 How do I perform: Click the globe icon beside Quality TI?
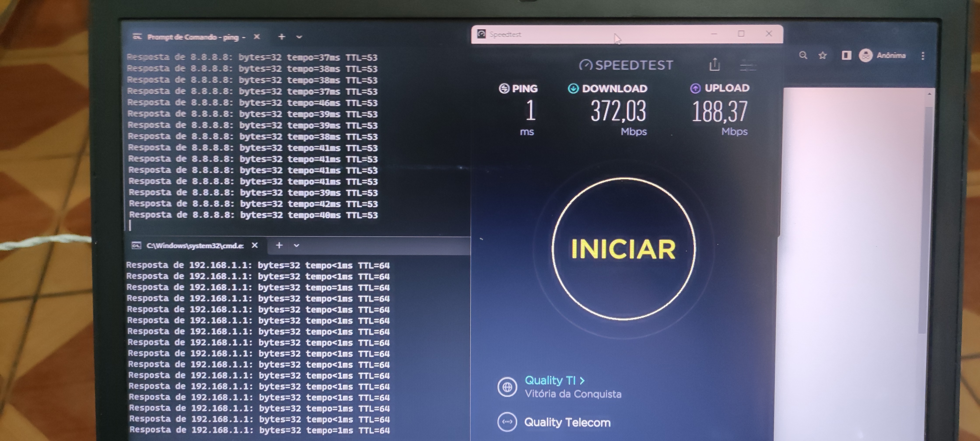click(x=507, y=387)
